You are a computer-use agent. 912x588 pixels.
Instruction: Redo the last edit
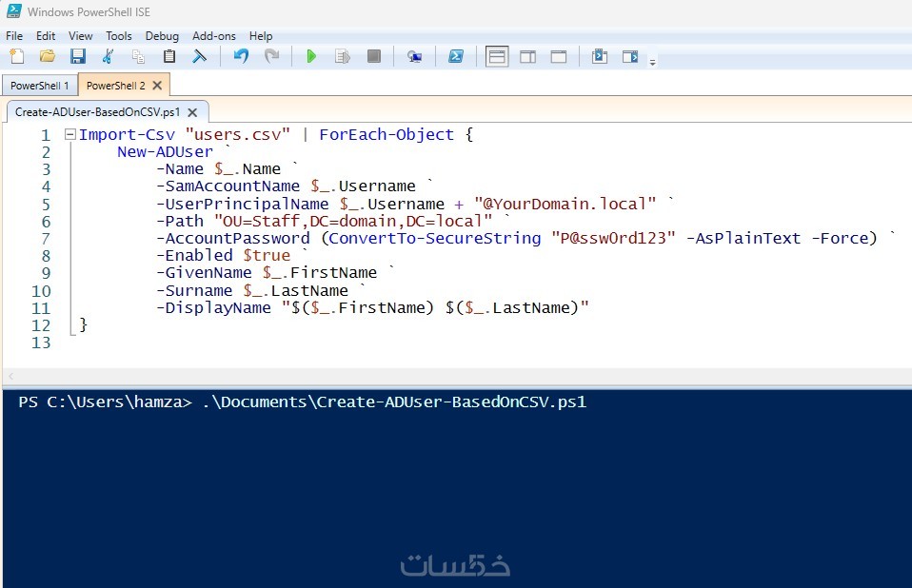[271, 56]
